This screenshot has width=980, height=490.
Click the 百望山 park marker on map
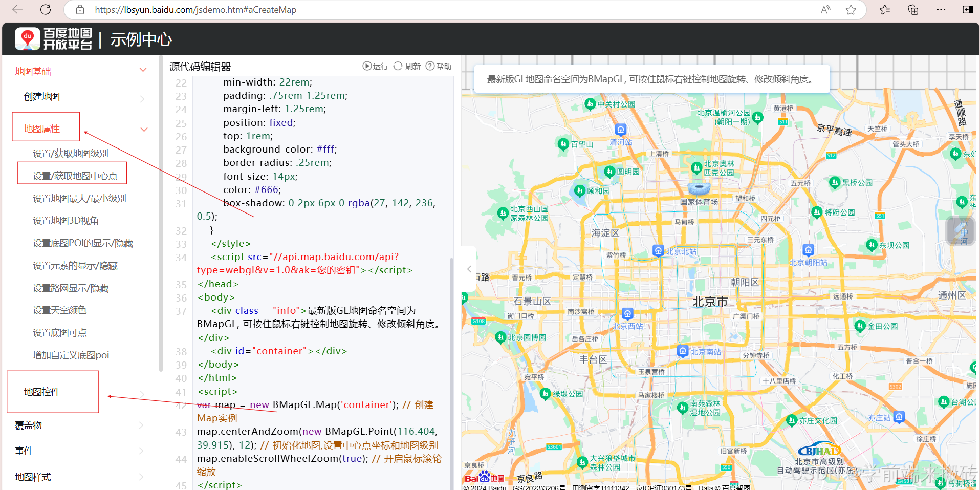[x=563, y=144]
